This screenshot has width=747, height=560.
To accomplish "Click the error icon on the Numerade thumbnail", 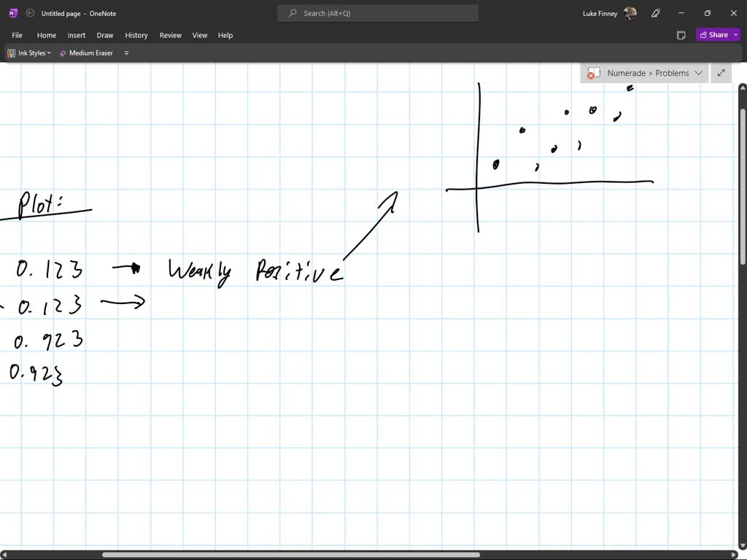I will pos(592,73).
